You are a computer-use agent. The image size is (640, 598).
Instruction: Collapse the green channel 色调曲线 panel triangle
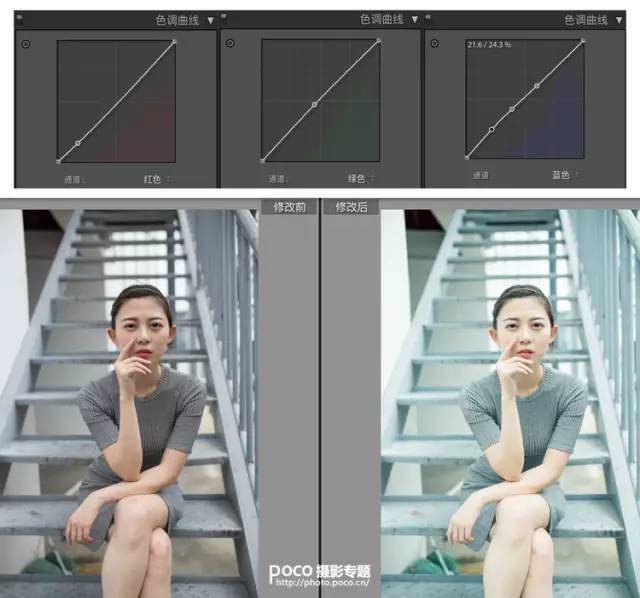pos(415,19)
